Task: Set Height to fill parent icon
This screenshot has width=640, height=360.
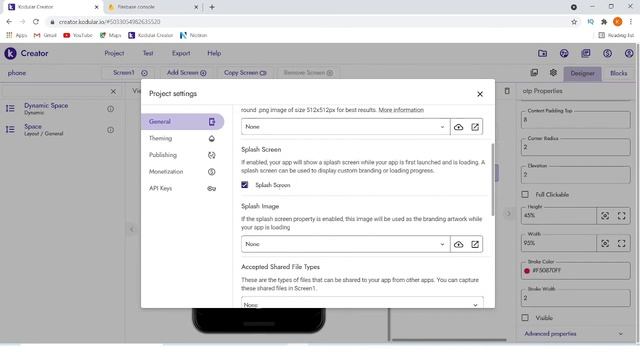Action: tap(621, 216)
